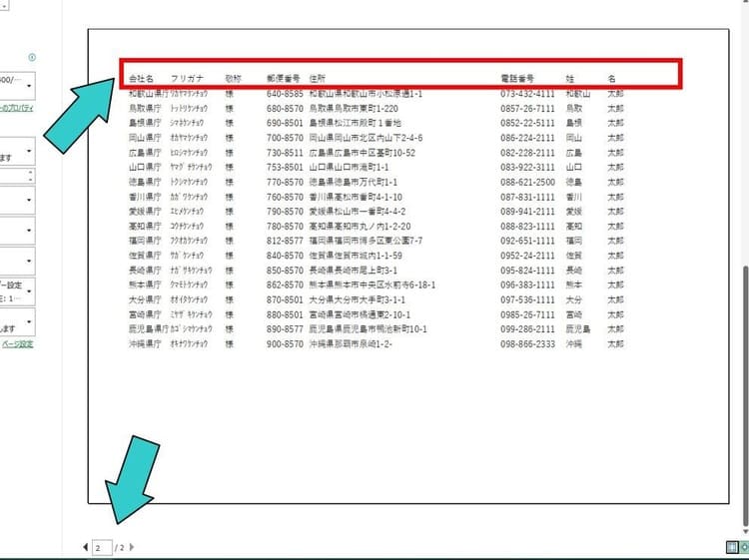Click the surname cell 沖縄
749x560 pixels.
click(573, 343)
